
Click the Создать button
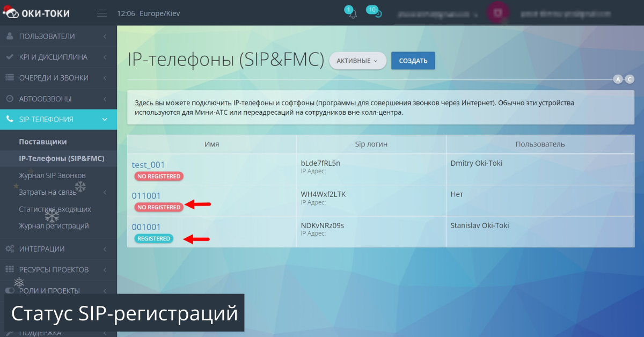click(x=413, y=61)
